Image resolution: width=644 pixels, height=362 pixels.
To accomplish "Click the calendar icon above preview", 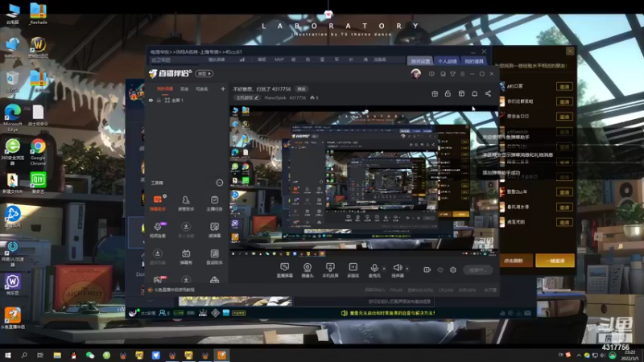I will (461, 93).
